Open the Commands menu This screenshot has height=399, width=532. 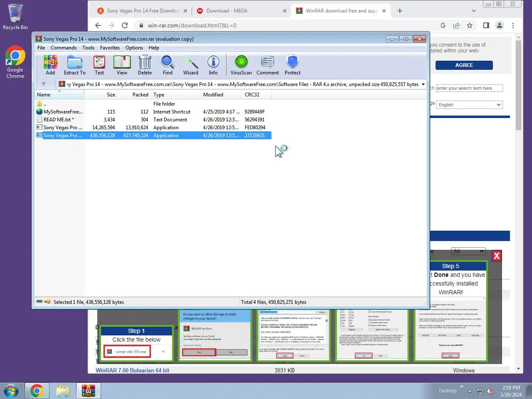pyautogui.click(x=64, y=48)
